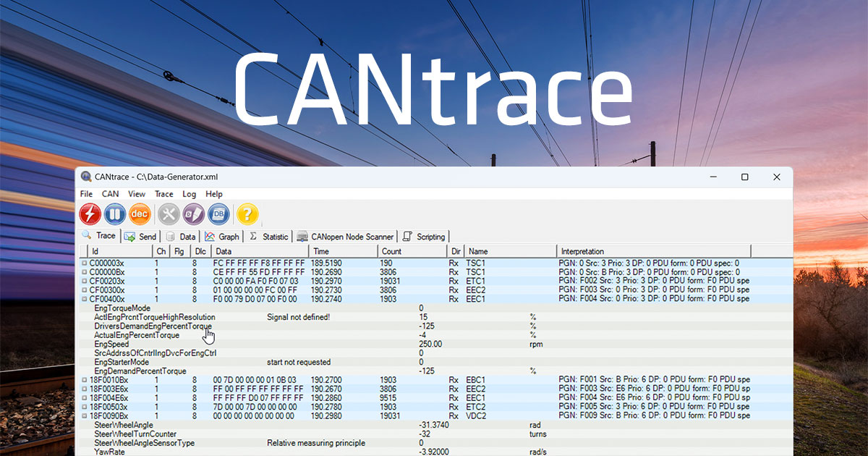Expand the 18F00503x message row

(x=84, y=407)
